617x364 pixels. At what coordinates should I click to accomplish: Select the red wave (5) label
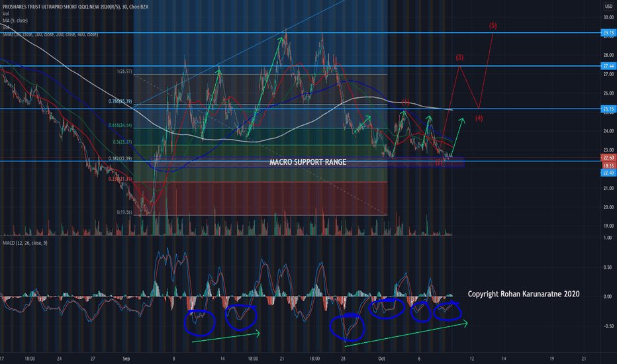[x=493, y=26]
